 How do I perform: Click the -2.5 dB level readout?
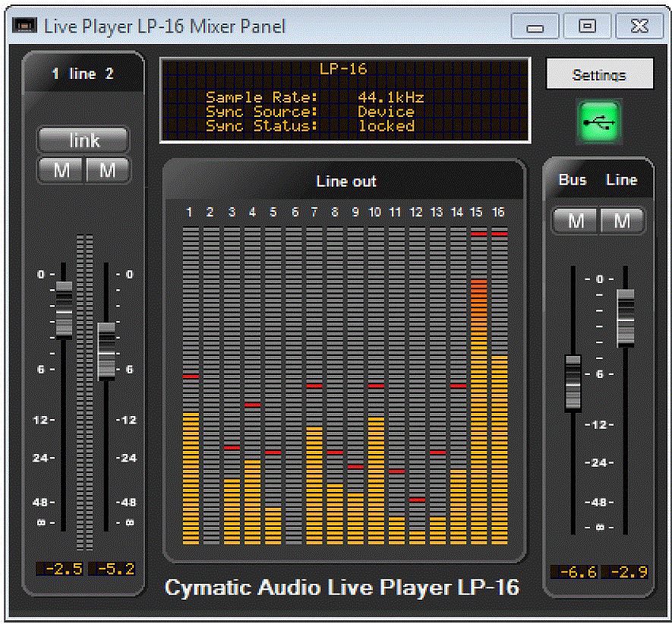(60, 568)
